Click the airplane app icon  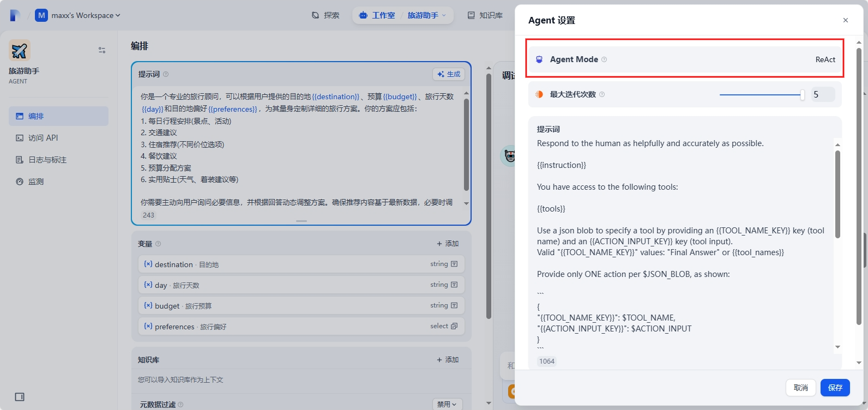pyautogui.click(x=19, y=50)
